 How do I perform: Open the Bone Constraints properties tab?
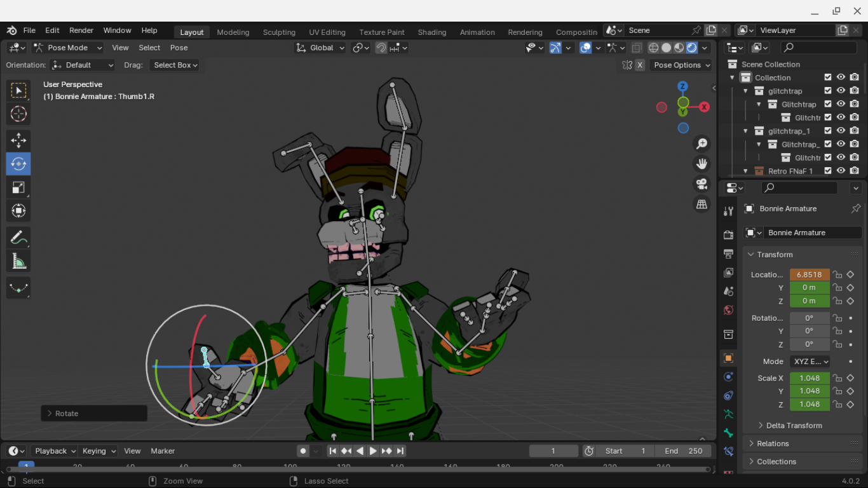[x=728, y=452]
